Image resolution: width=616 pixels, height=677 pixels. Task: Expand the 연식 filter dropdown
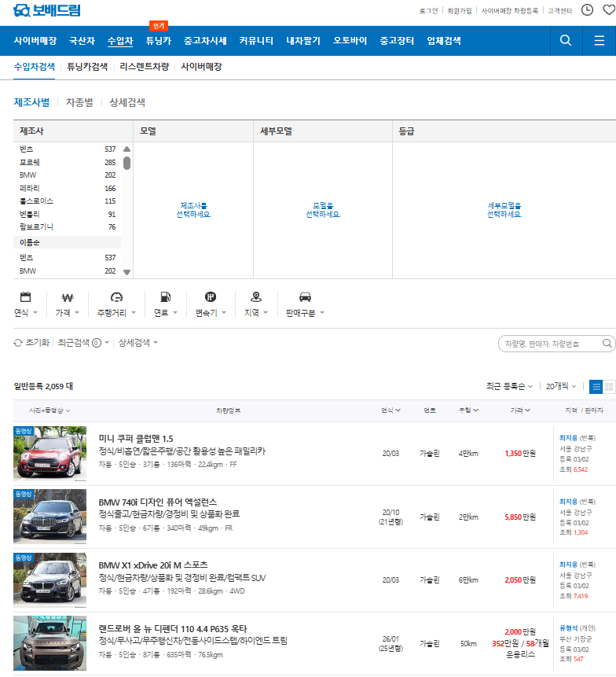click(x=26, y=313)
